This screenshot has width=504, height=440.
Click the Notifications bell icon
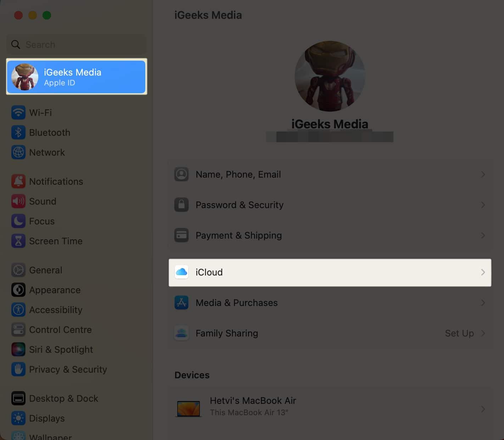coord(18,182)
